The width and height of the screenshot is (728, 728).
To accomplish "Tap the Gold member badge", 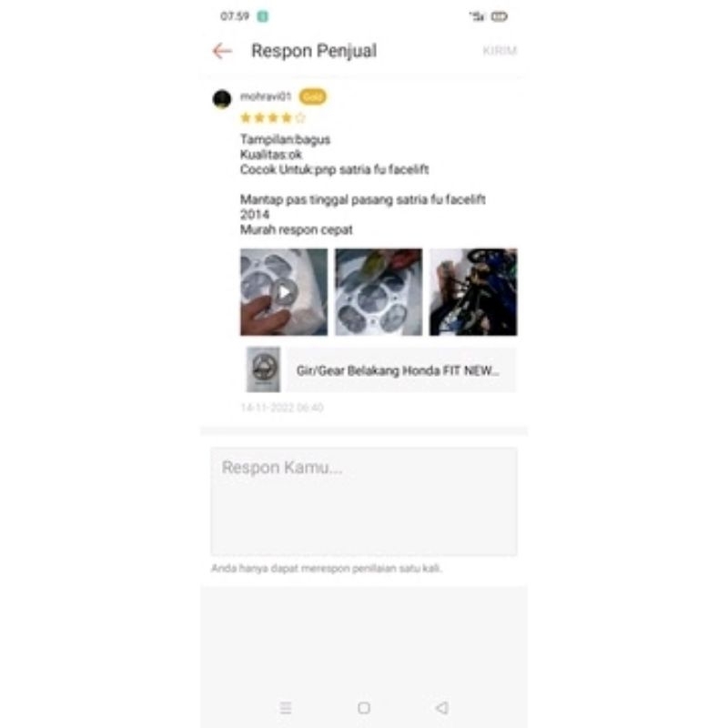I will 312,96.
